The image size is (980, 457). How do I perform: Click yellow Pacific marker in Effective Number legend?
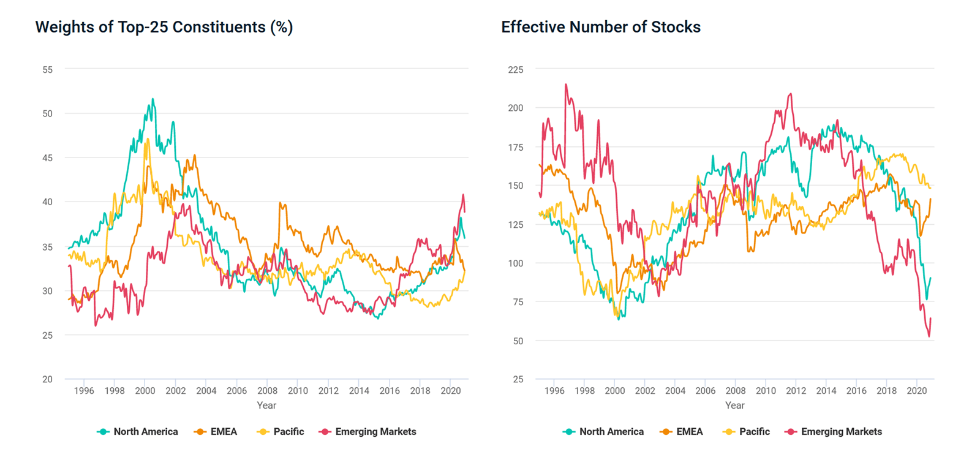[729, 432]
